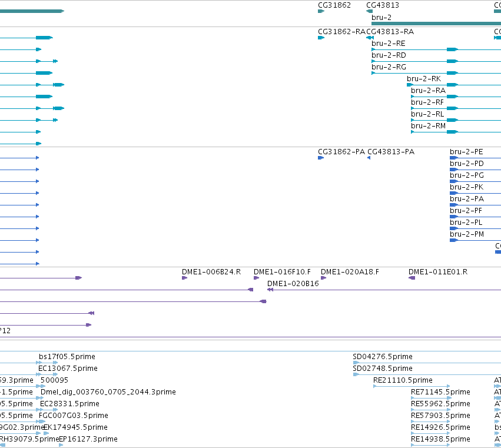The height and width of the screenshot is (448, 501).
Task: Click the RE71145.5prime EST label
Action: pyautogui.click(x=440, y=392)
